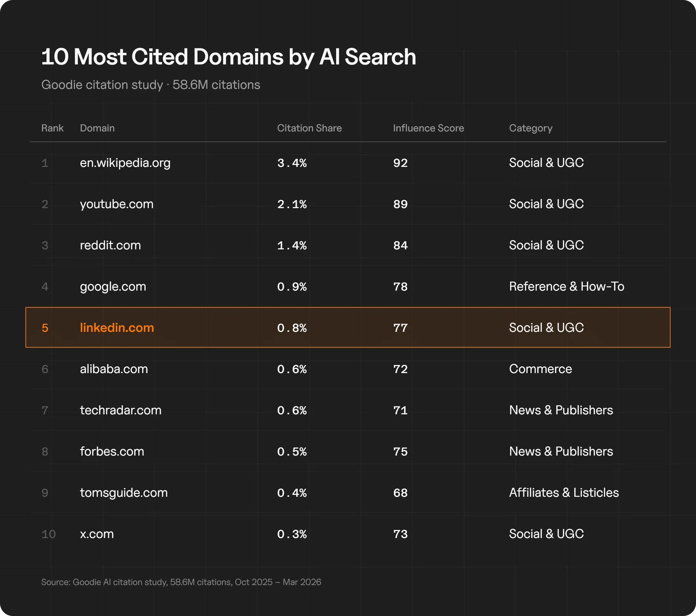Select the techradar.com domain cell
The width and height of the screenshot is (696, 616).
tap(121, 410)
